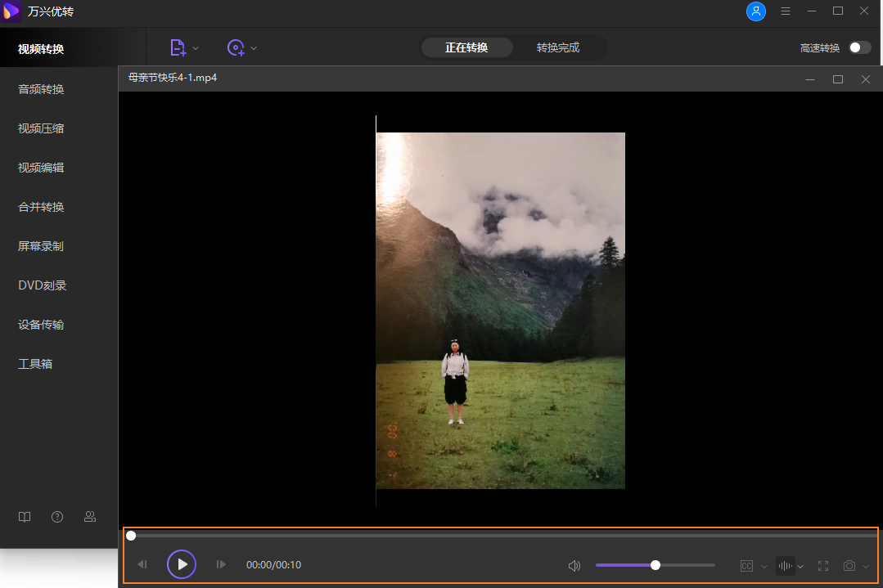Play the video with the round play button

click(x=182, y=564)
